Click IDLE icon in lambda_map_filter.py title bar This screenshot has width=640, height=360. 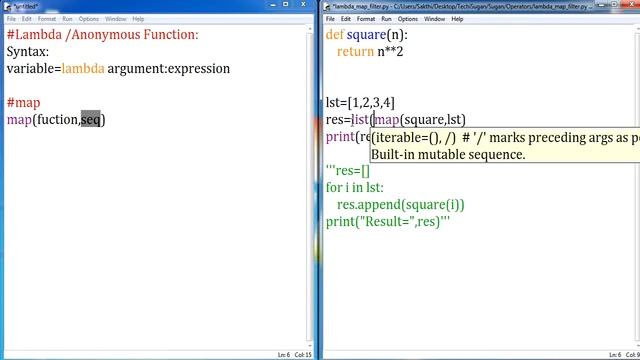pyautogui.click(x=327, y=7)
